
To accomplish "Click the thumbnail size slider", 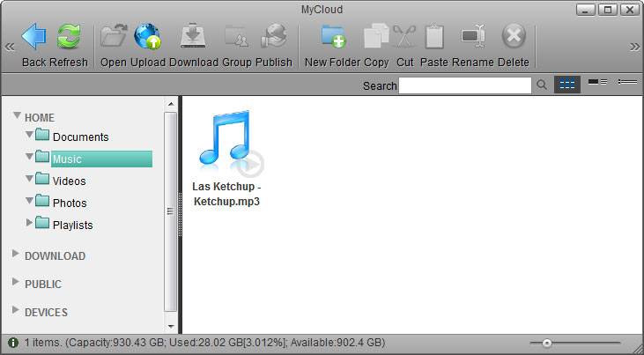I will [x=547, y=343].
